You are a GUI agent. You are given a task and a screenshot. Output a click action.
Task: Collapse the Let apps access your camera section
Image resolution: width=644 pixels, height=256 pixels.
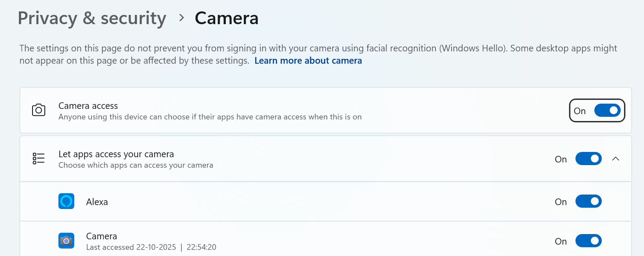coord(615,159)
